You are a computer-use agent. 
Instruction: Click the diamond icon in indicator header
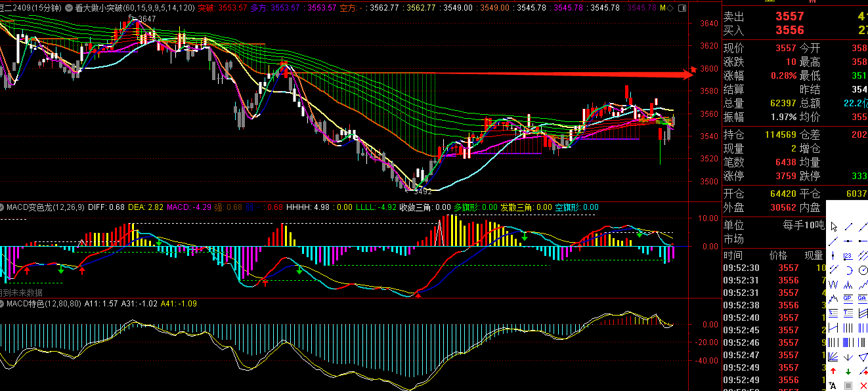670,8
